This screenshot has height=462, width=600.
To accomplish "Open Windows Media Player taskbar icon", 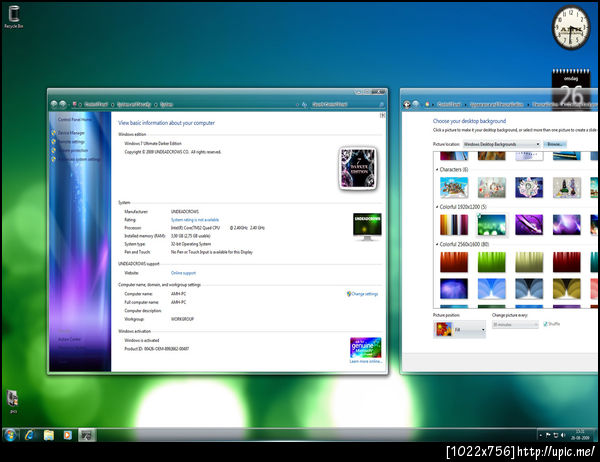I will pyautogui.click(x=68, y=435).
